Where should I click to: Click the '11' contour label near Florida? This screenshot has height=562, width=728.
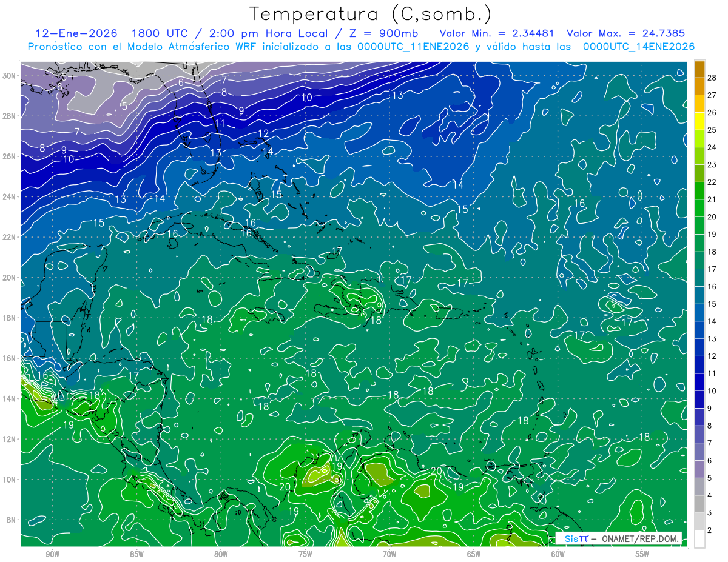click(x=220, y=123)
